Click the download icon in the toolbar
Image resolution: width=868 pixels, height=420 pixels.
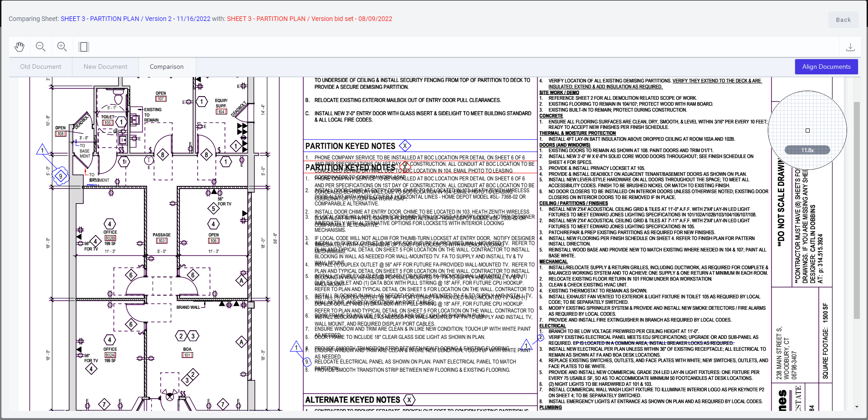850,47
